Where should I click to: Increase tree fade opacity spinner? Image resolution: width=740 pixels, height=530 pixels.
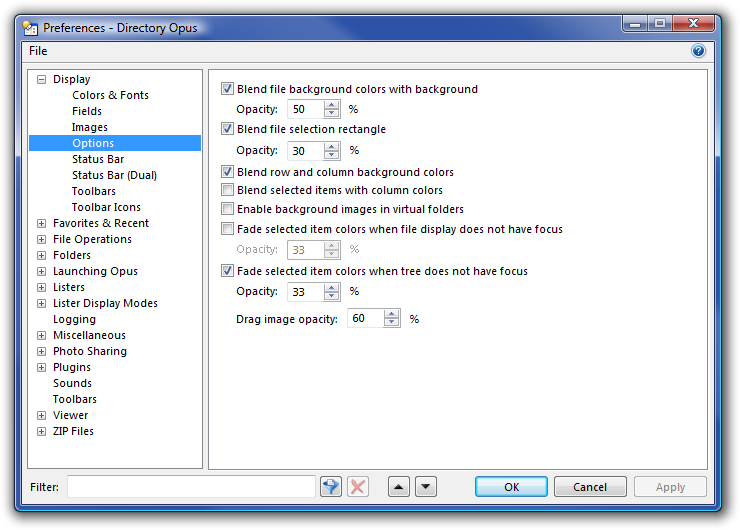[x=332, y=288]
